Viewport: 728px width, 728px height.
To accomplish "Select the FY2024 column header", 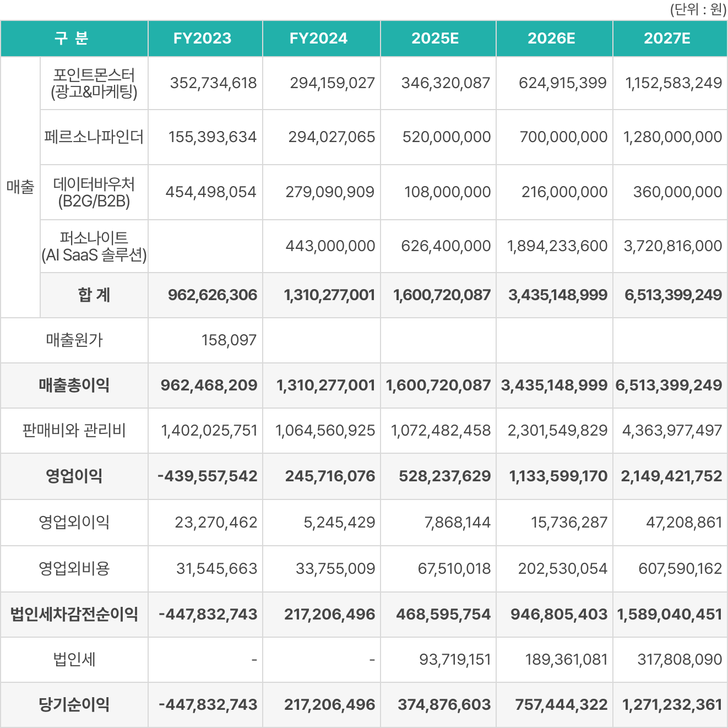I will click(318, 39).
